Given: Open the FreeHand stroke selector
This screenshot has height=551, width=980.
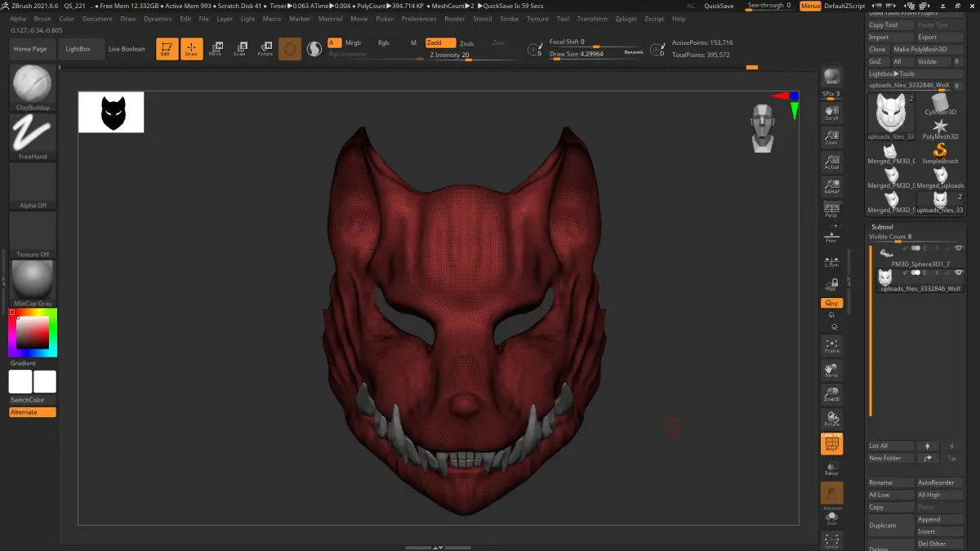Looking at the screenshot, I should click(x=33, y=134).
